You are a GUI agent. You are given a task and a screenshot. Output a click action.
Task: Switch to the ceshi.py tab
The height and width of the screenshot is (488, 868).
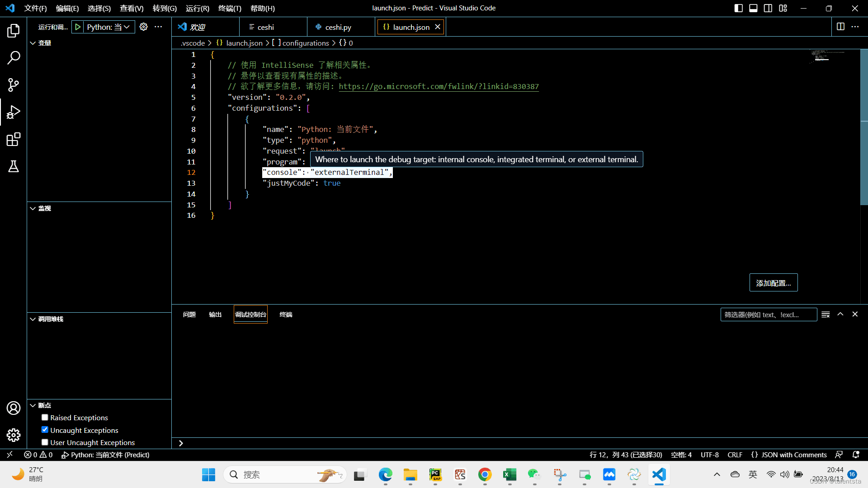[341, 27]
